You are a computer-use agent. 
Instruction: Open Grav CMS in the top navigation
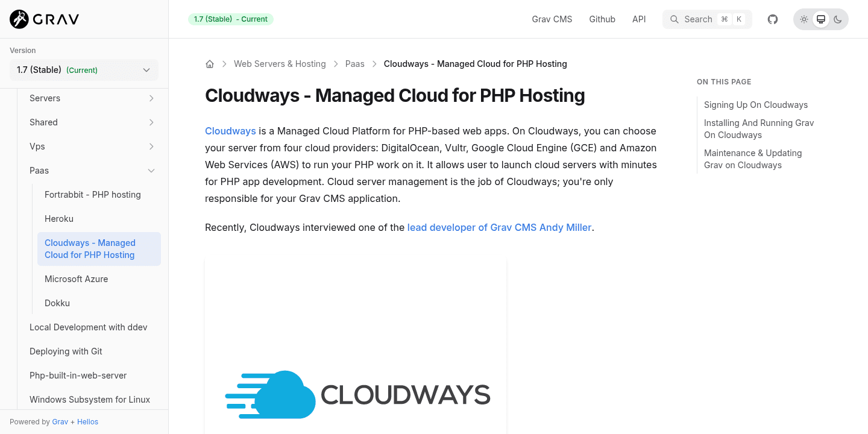click(552, 19)
